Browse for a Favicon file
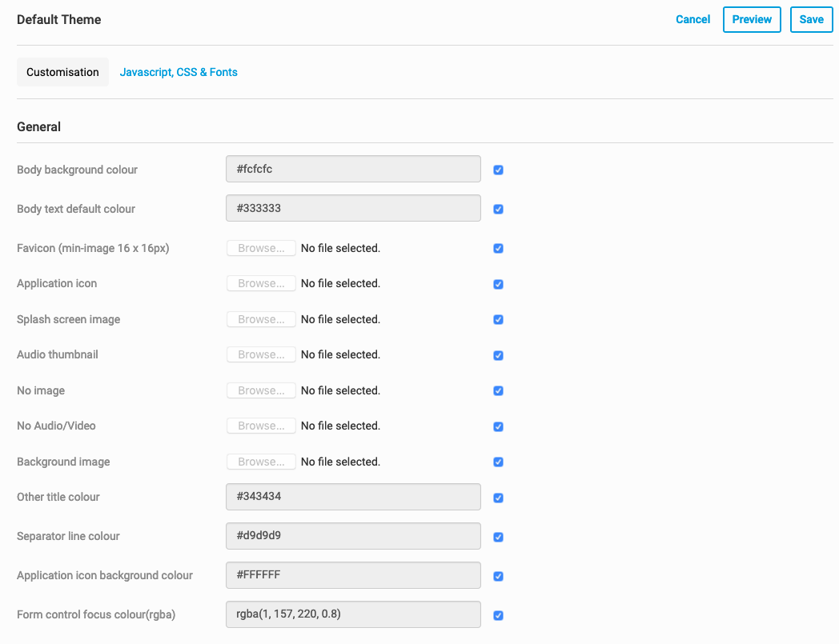This screenshot has height=644, width=839. [x=261, y=248]
